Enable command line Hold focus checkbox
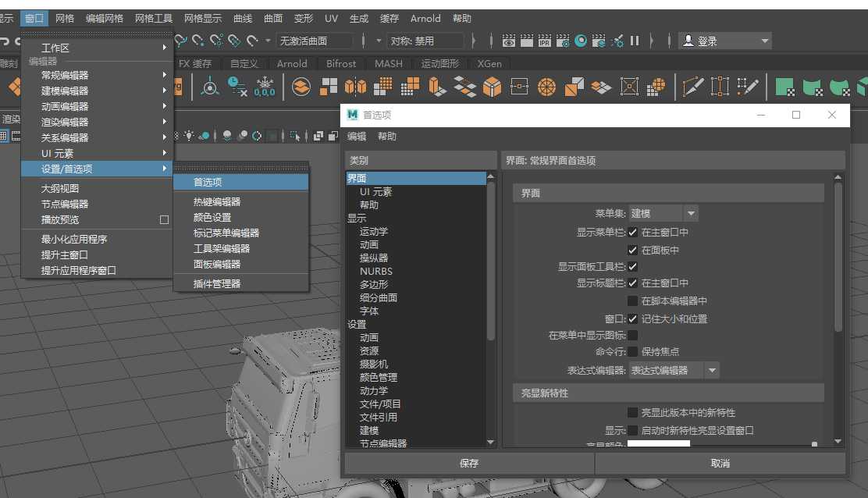868x498 pixels. [x=633, y=351]
